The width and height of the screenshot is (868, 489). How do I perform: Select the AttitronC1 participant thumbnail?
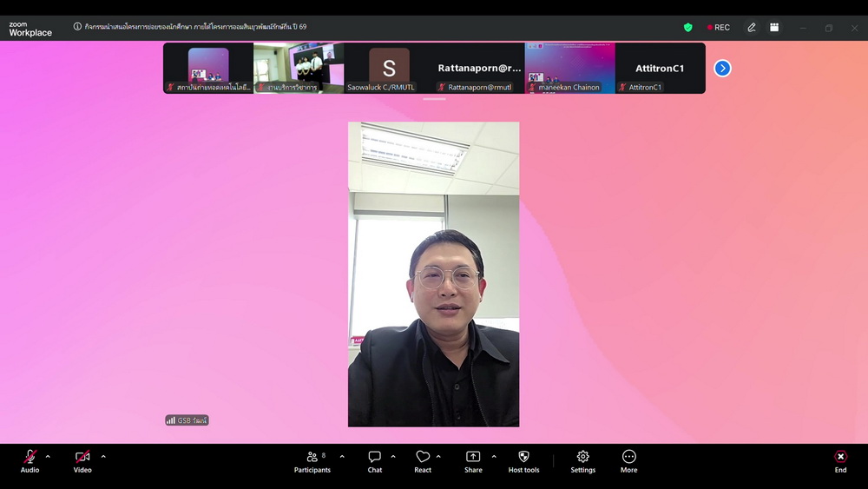click(660, 68)
